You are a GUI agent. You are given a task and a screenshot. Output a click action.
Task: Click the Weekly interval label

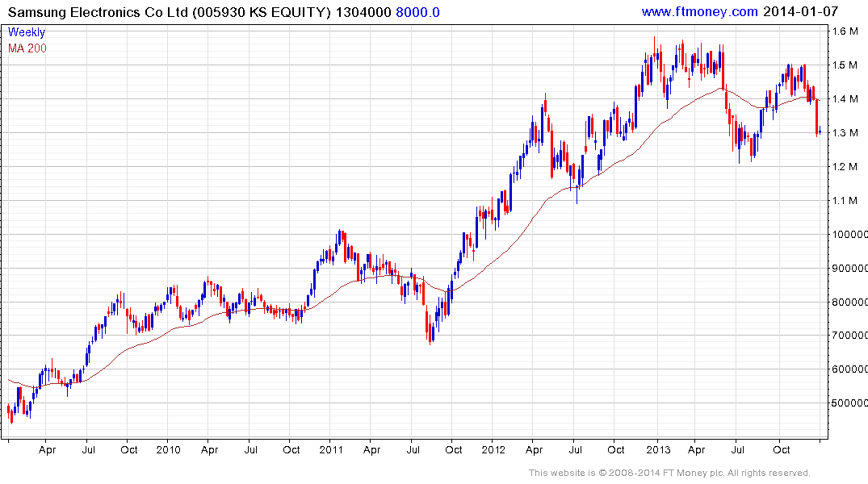(x=27, y=32)
